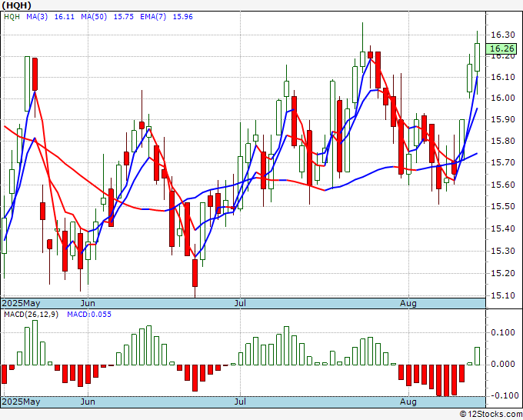Click the 0.100 MACD axis label
Viewport: 523px width, 420px height.
(503, 332)
